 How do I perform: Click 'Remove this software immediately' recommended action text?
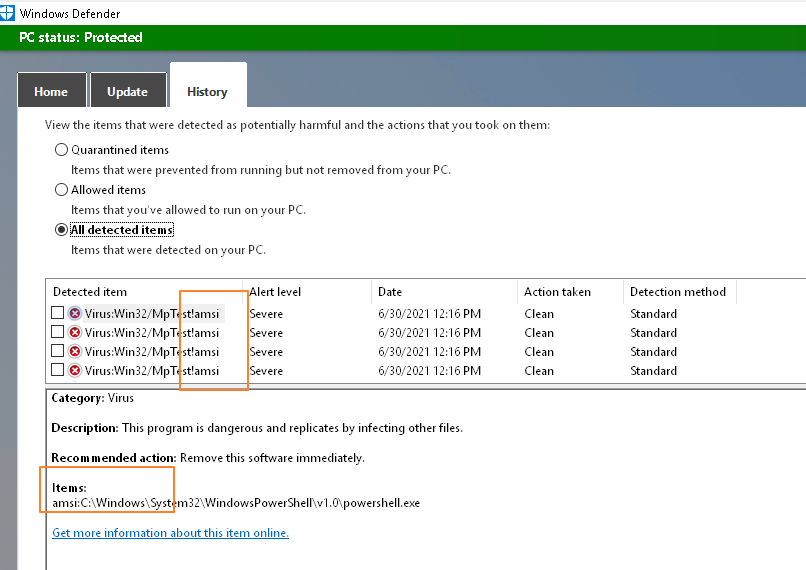(x=272, y=458)
